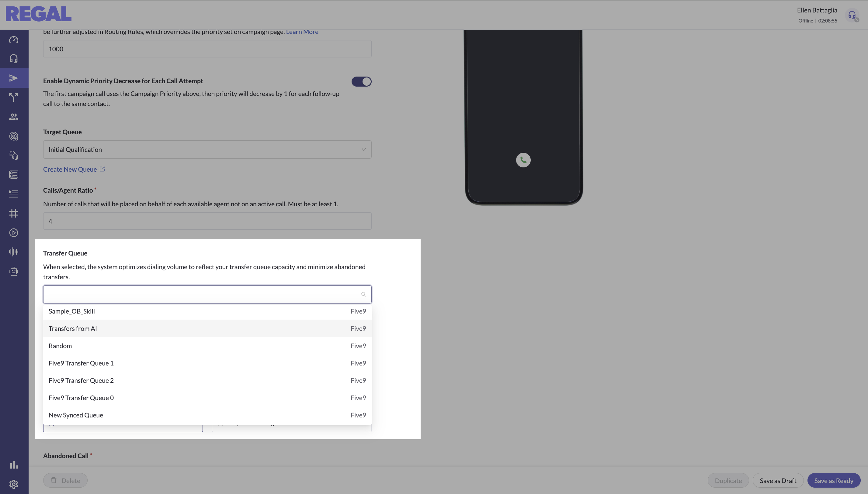Open the contacts people icon in sidebar
868x494 pixels.
coord(14,117)
